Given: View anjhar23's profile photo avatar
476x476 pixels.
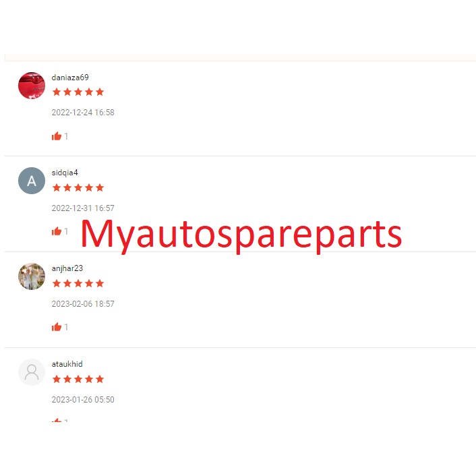Looking at the screenshot, I should point(32,276).
